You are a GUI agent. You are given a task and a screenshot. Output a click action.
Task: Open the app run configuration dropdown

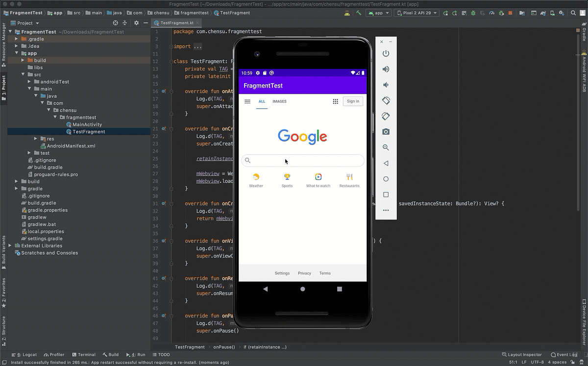coord(378,13)
